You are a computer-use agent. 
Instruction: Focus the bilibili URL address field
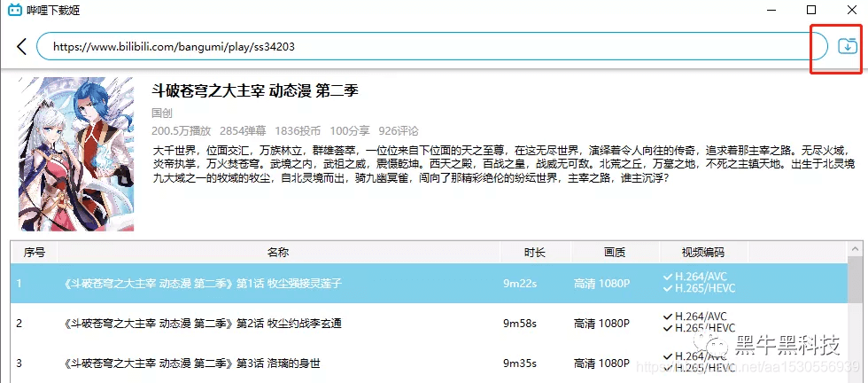(432, 47)
